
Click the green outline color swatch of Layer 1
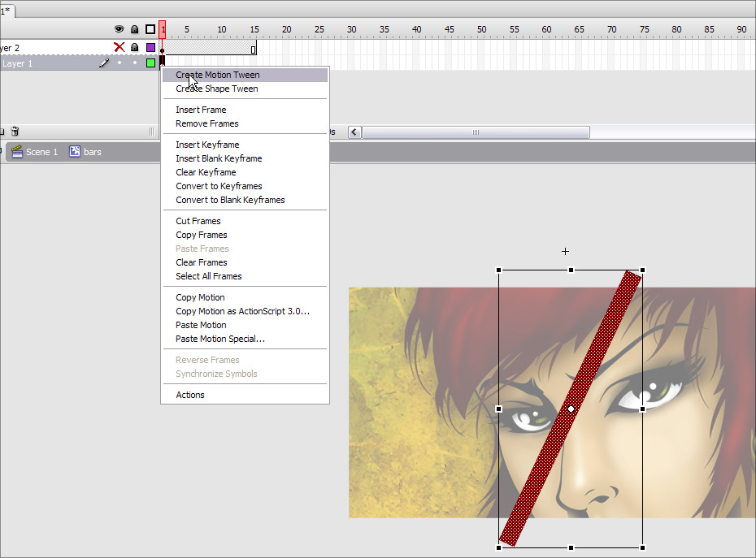coord(150,63)
